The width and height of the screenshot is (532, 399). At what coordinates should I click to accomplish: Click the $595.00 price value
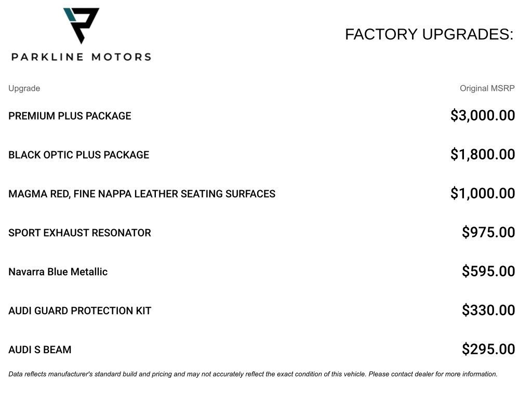pyautogui.click(x=488, y=271)
